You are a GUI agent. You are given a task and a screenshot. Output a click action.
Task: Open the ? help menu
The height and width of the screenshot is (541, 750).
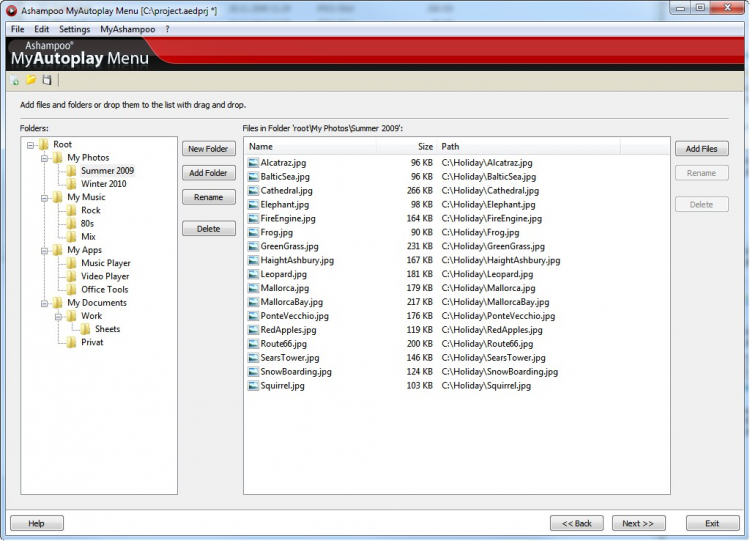pyautogui.click(x=167, y=29)
